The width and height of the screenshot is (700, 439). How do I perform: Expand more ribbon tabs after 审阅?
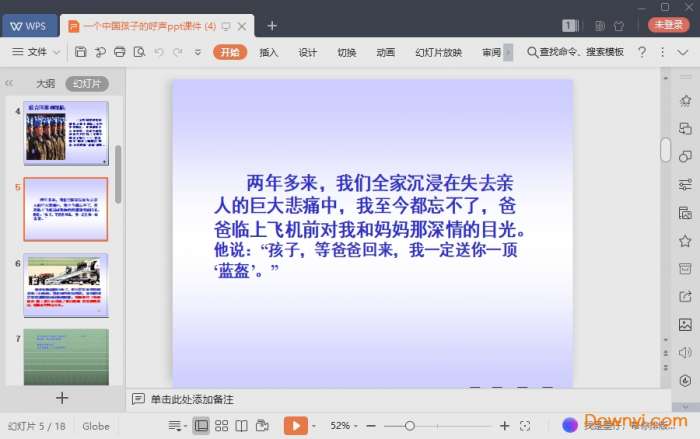point(508,52)
